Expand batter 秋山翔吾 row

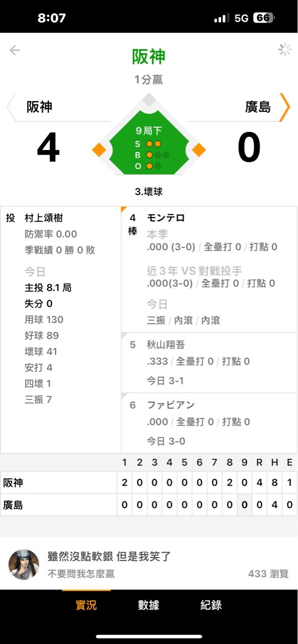209,363
